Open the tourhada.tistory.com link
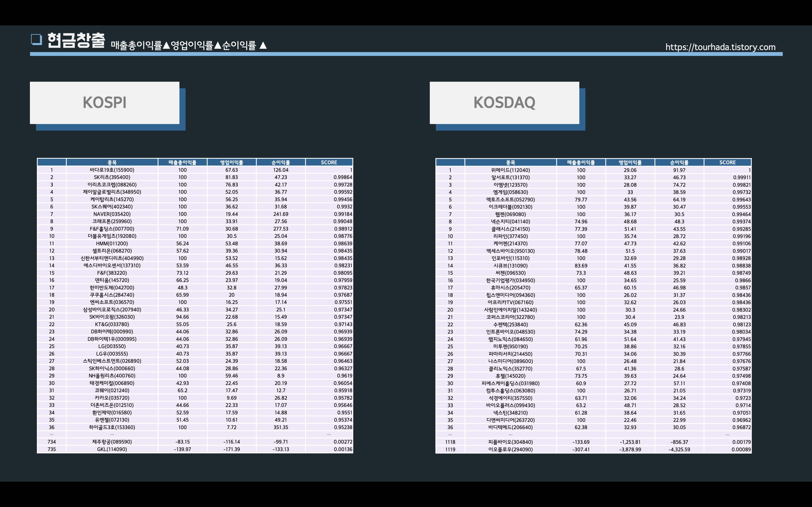 pos(720,47)
